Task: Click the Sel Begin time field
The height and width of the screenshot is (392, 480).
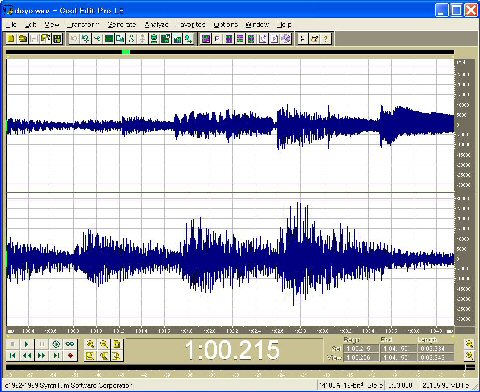Action: (361, 349)
